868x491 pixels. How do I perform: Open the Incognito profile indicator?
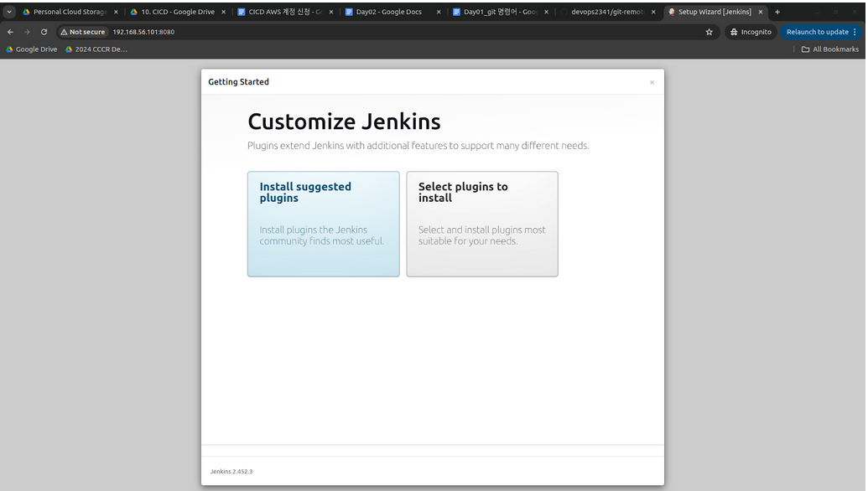[751, 32]
